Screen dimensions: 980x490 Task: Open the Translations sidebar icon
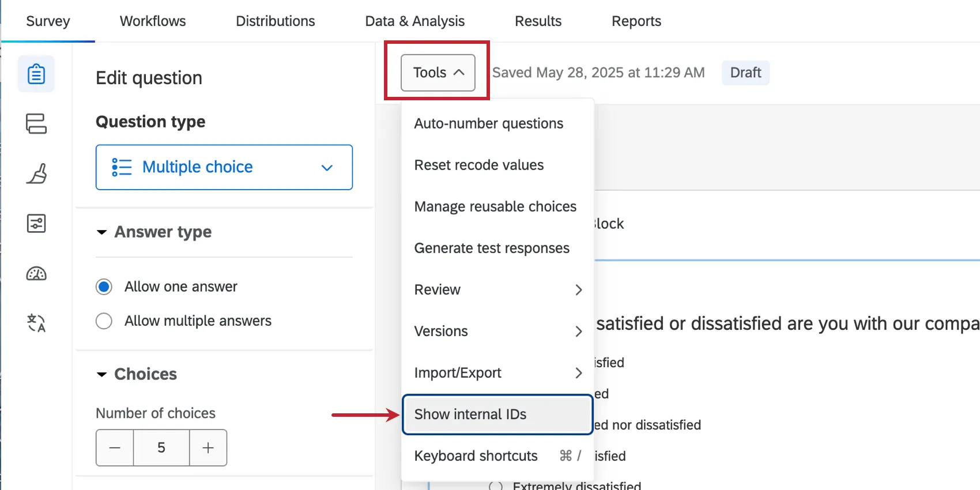click(x=36, y=323)
